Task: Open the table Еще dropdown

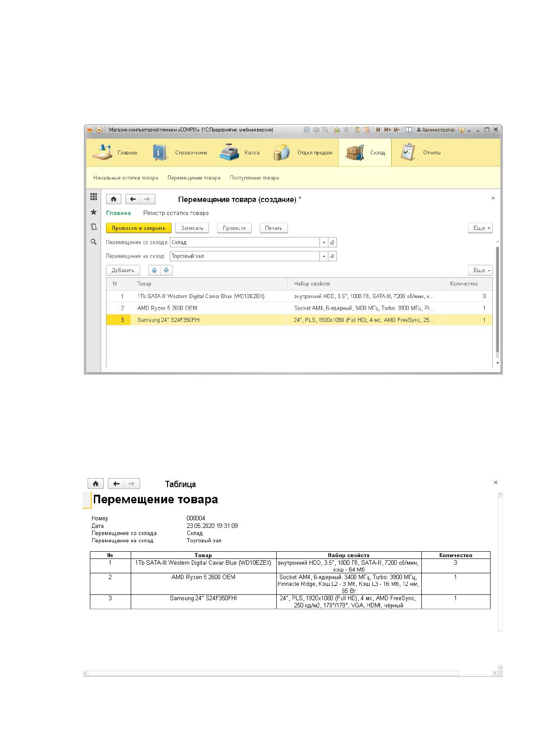Action: 480,270
